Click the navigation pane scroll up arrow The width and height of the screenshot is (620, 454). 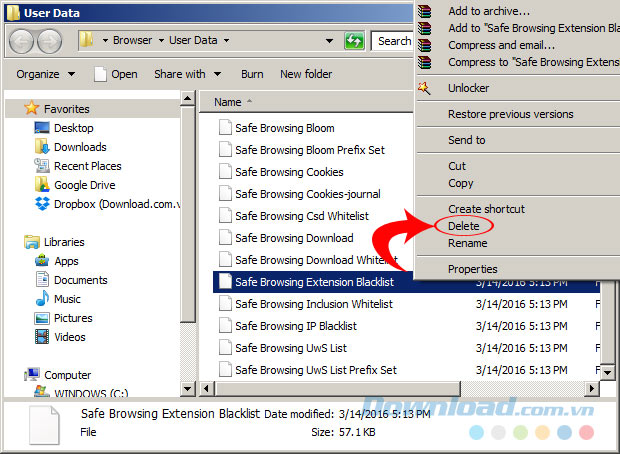(x=188, y=98)
